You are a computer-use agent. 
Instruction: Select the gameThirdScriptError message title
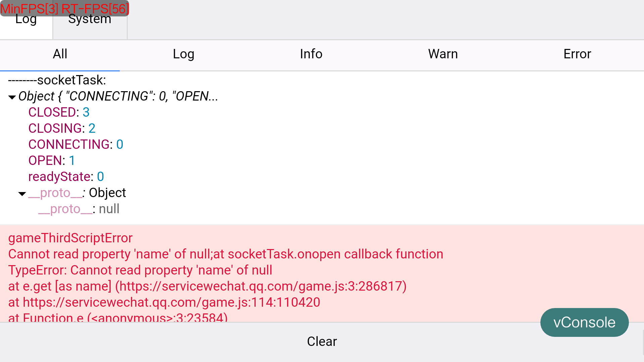tap(70, 238)
